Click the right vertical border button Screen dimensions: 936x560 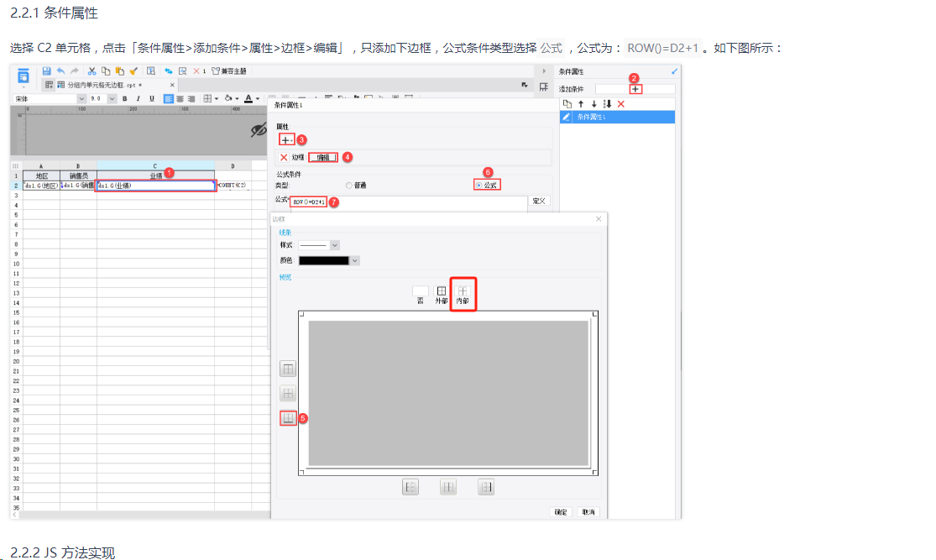486,487
